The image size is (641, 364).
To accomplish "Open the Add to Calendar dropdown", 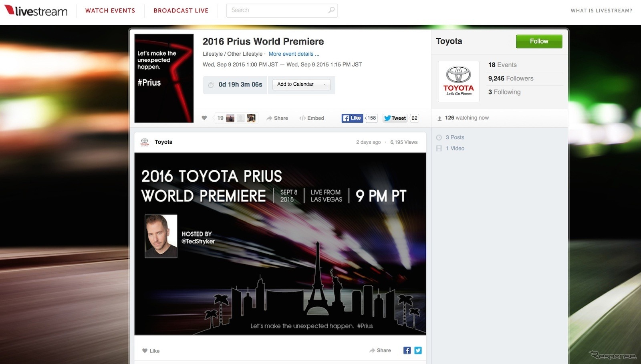I will click(x=301, y=84).
